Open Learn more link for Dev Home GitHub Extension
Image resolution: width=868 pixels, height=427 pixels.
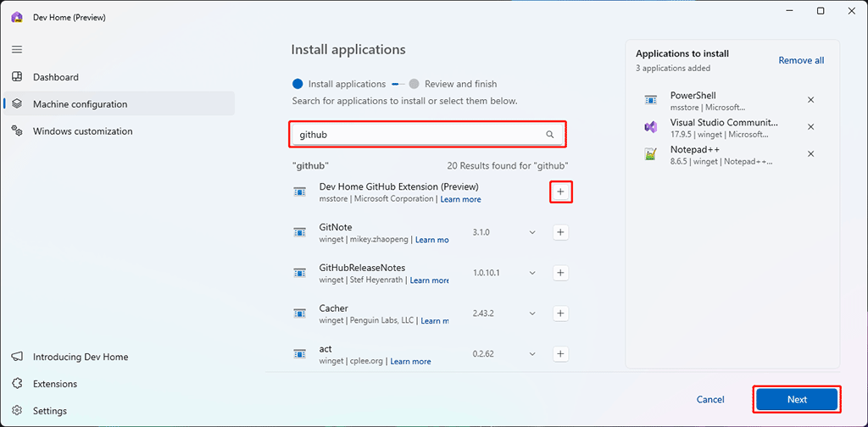tap(460, 200)
